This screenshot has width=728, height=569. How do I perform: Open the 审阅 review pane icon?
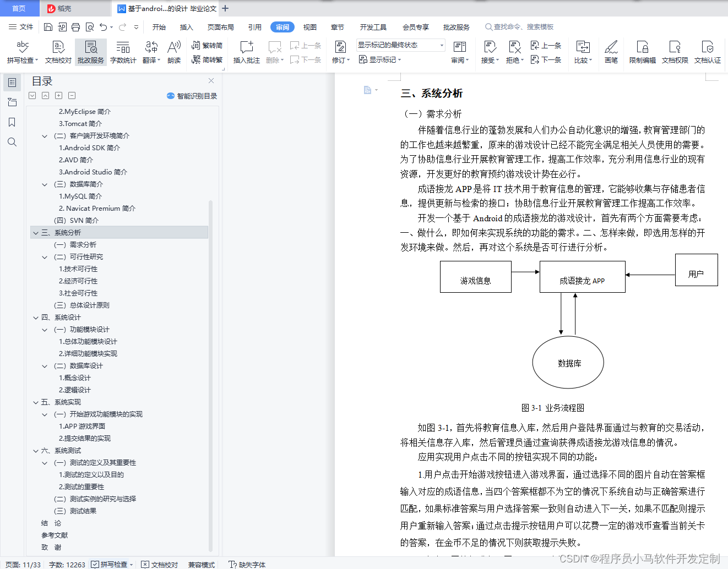459,52
